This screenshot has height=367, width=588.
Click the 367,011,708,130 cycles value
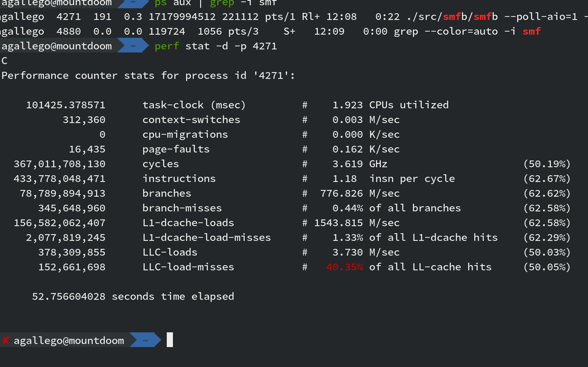(59, 164)
